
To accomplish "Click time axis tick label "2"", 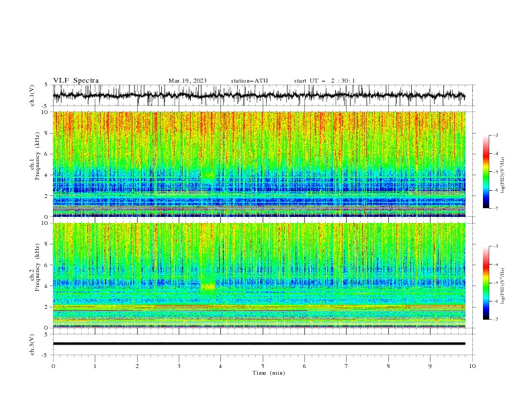I will tap(137, 366).
